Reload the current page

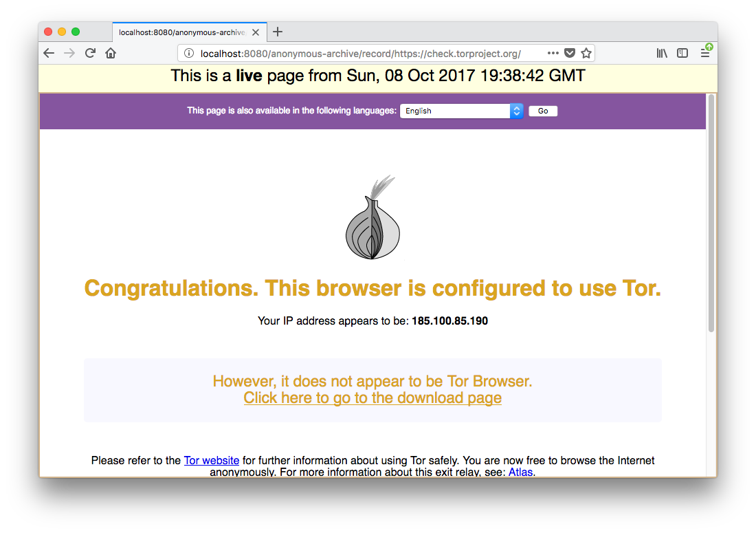[90, 53]
